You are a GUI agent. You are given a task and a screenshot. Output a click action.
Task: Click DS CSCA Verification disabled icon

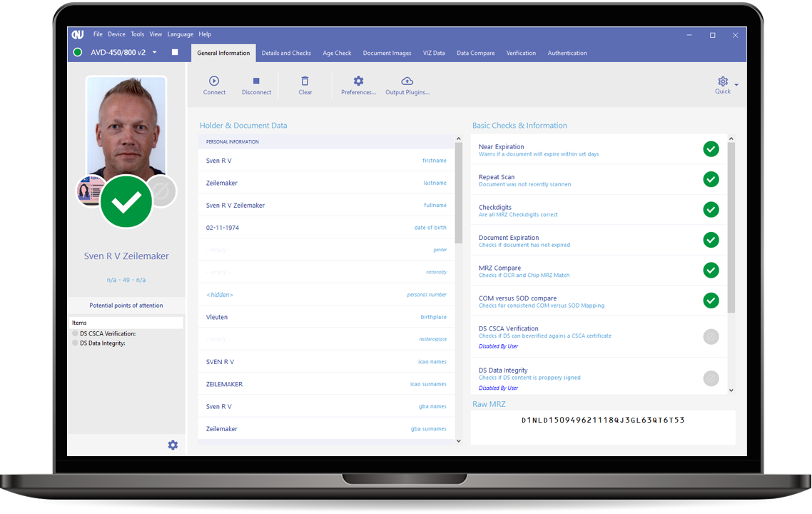coord(711,337)
